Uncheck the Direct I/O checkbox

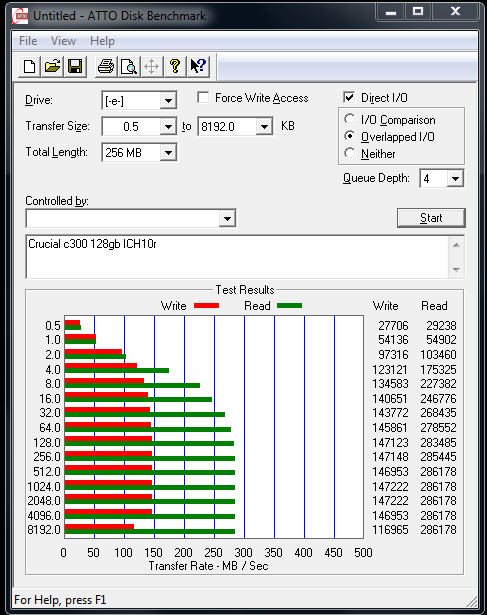coord(349,97)
